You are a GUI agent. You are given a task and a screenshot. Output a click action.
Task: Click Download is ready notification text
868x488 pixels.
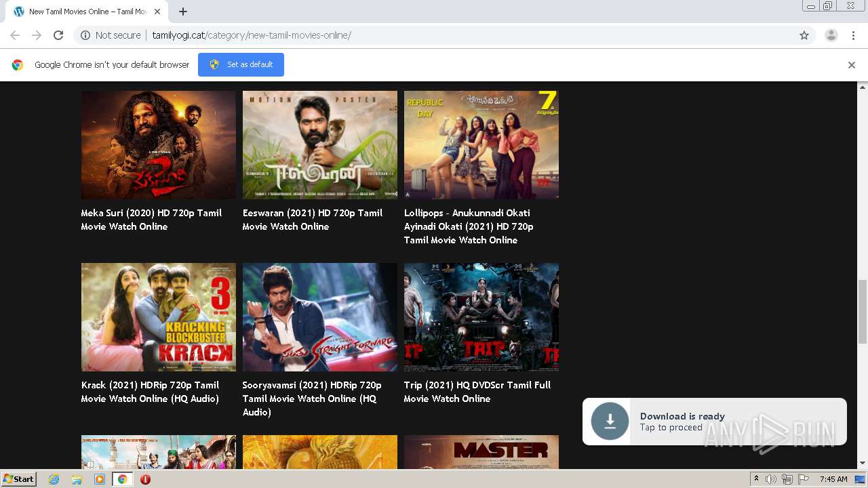682,416
